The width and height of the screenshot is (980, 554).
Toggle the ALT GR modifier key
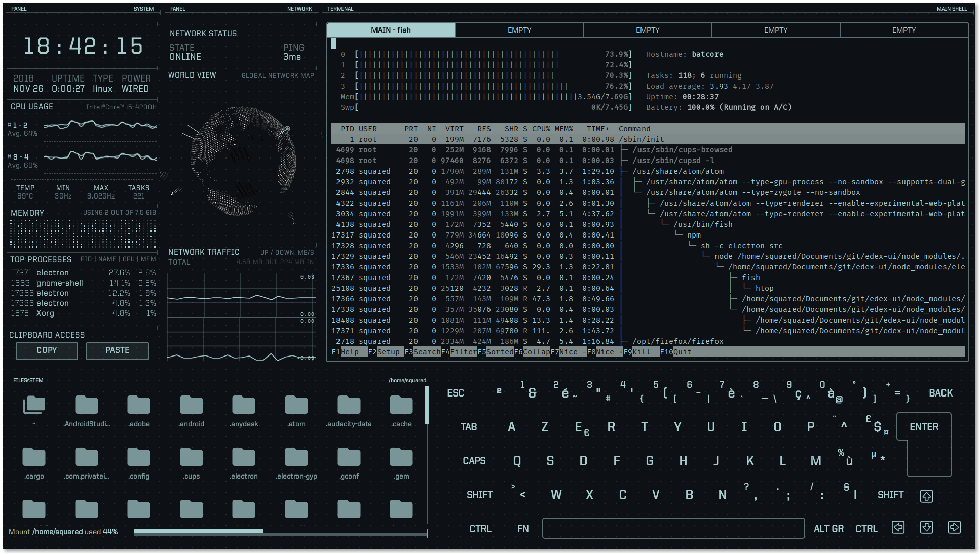tap(828, 529)
